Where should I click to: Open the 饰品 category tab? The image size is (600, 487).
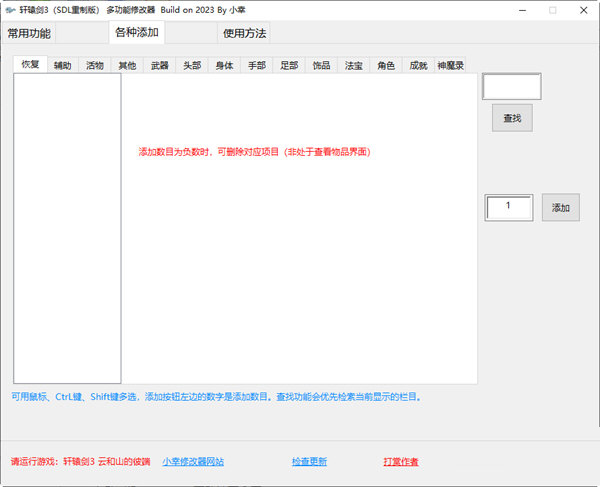click(321, 65)
